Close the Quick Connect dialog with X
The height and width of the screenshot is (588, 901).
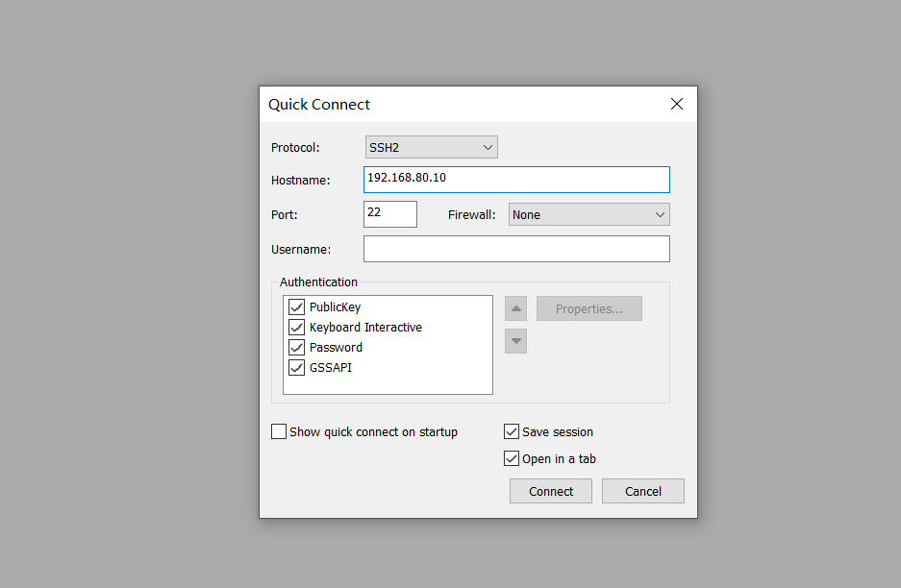[677, 104]
